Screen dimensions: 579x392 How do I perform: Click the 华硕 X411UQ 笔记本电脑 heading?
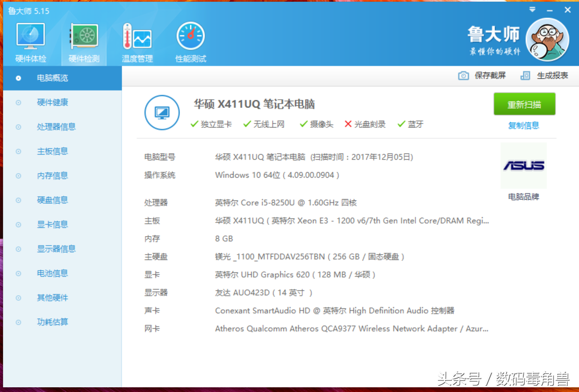coord(254,104)
